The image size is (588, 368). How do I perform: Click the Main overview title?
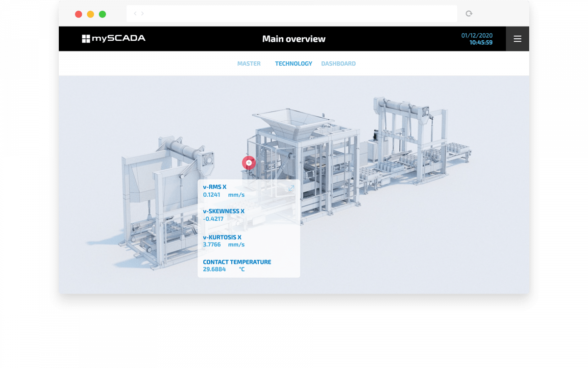(294, 39)
